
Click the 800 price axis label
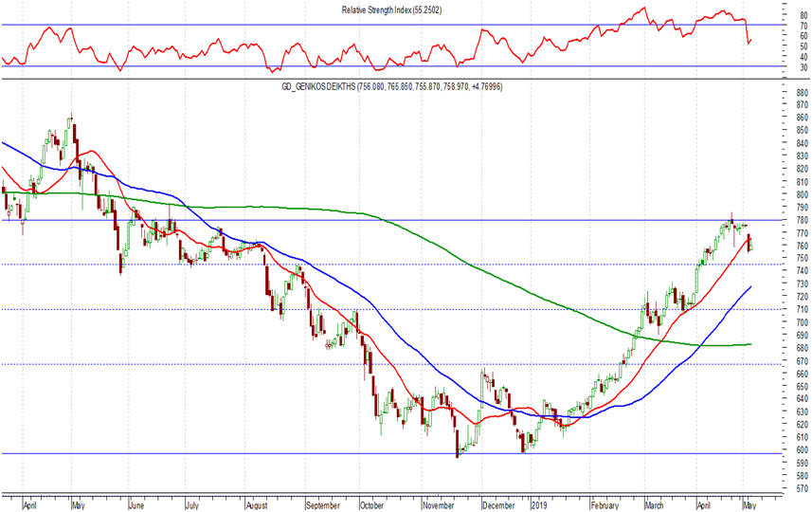(x=803, y=195)
